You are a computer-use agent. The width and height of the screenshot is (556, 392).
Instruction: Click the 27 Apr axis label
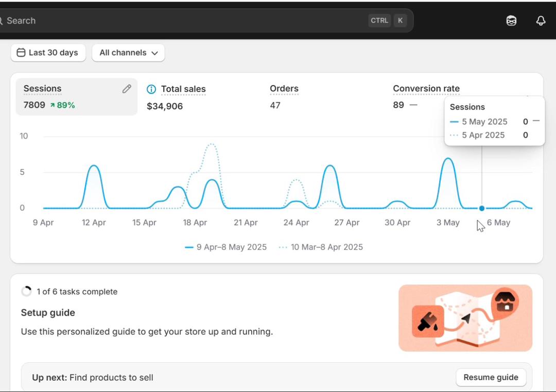346,223
